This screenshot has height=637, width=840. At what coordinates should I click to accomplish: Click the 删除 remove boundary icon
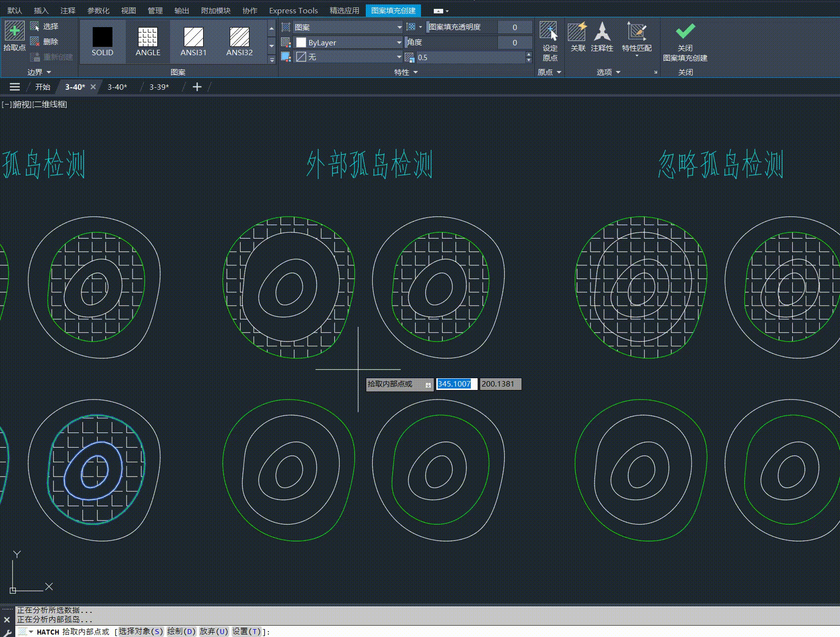(35, 42)
